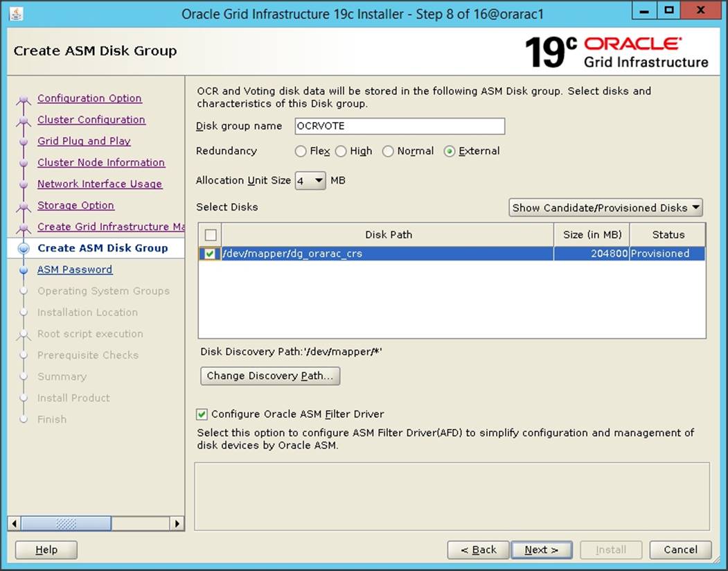The width and height of the screenshot is (728, 571).
Task: Open the Grid Plug and Play step
Action: click(84, 141)
